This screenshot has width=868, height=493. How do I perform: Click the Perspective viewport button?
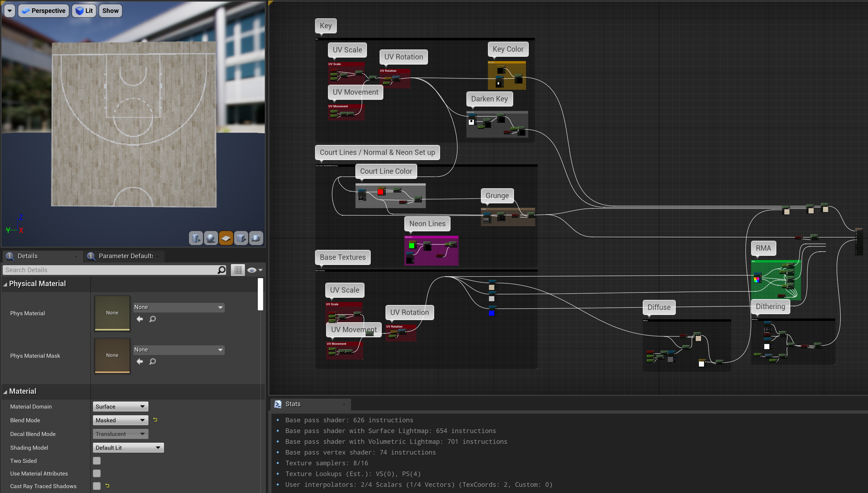[x=43, y=10]
